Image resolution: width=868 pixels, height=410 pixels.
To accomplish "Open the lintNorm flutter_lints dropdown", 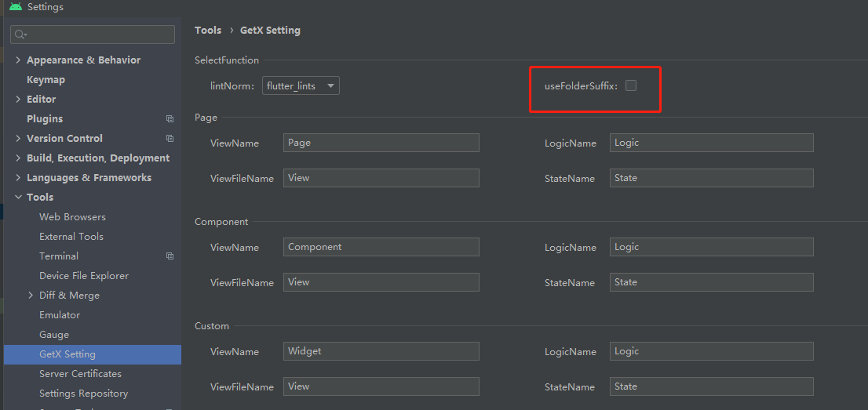I will [x=301, y=85].
